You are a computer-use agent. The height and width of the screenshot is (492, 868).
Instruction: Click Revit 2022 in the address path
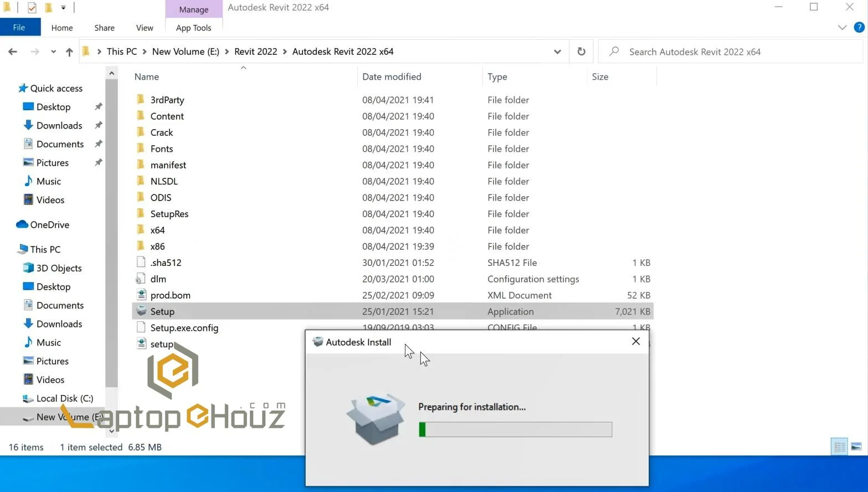coord(255,52)
